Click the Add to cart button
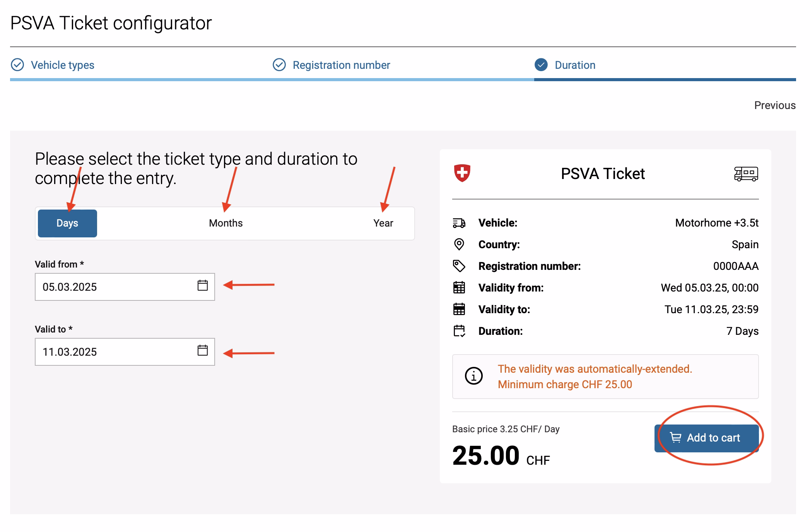 click(x=707, y=438)
